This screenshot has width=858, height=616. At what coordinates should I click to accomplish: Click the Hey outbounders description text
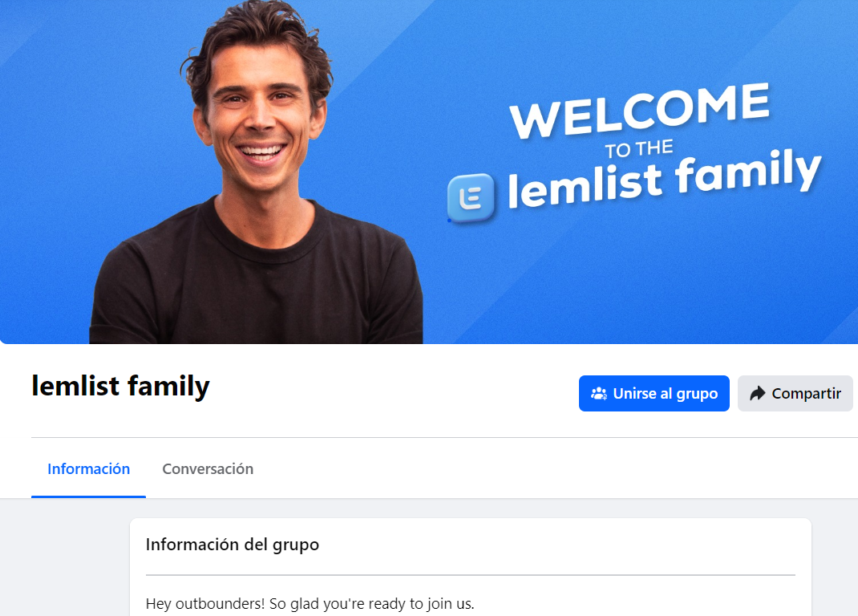[x=310, y=603]
